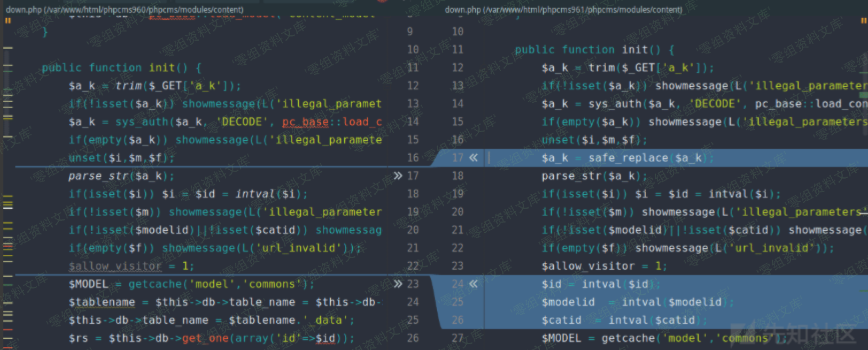Click underlined $allow_visitor in left pane
Viewport: 868px width, 350px height.
click(114, 266)
